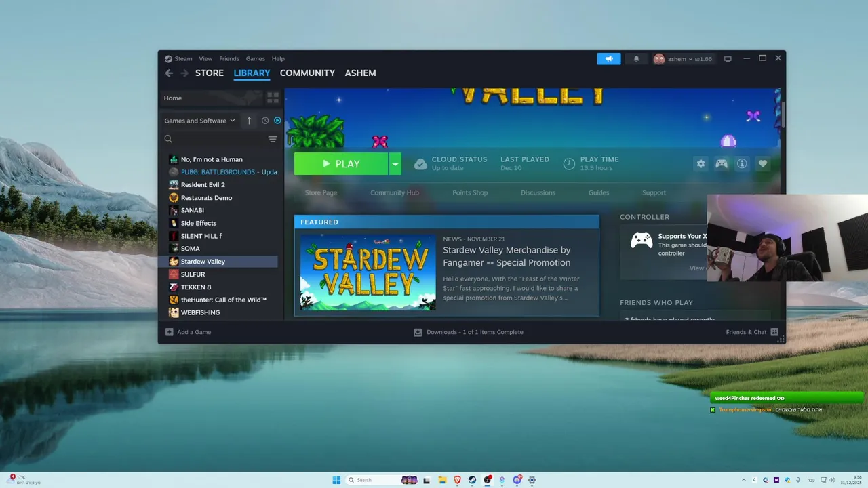Open the notifications bell
Image resolution: width=868 pixels, height=488 pixels.
tap(636, 59)
